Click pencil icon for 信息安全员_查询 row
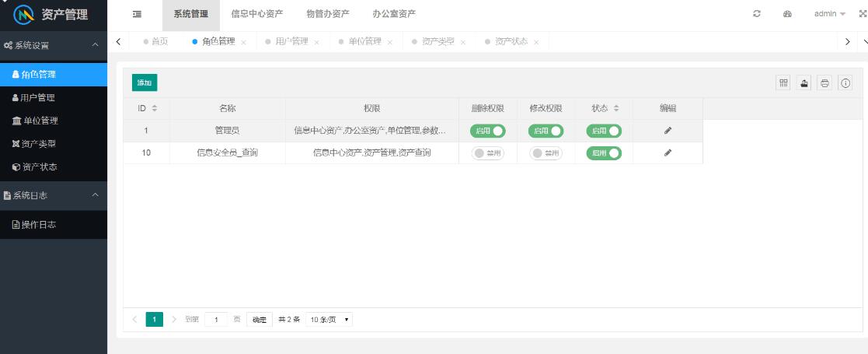Image resolution: width=868 pixels, height=354 pixels. point(668,153)
